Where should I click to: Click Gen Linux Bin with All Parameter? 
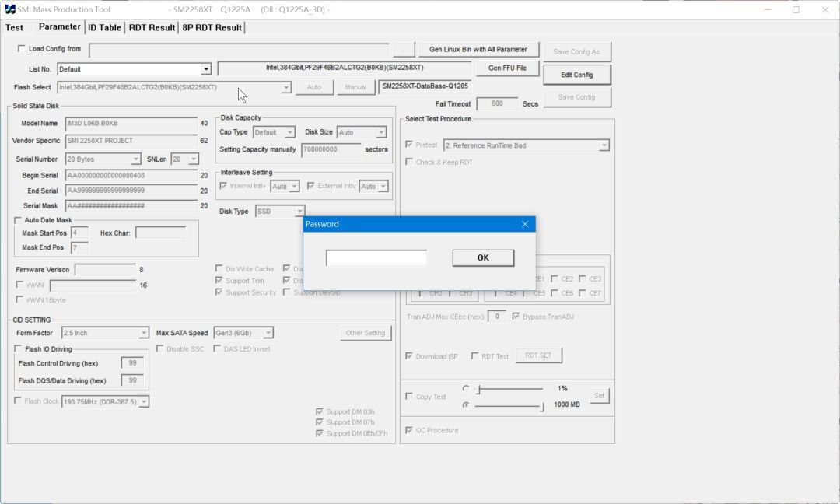tap(478, 49)
